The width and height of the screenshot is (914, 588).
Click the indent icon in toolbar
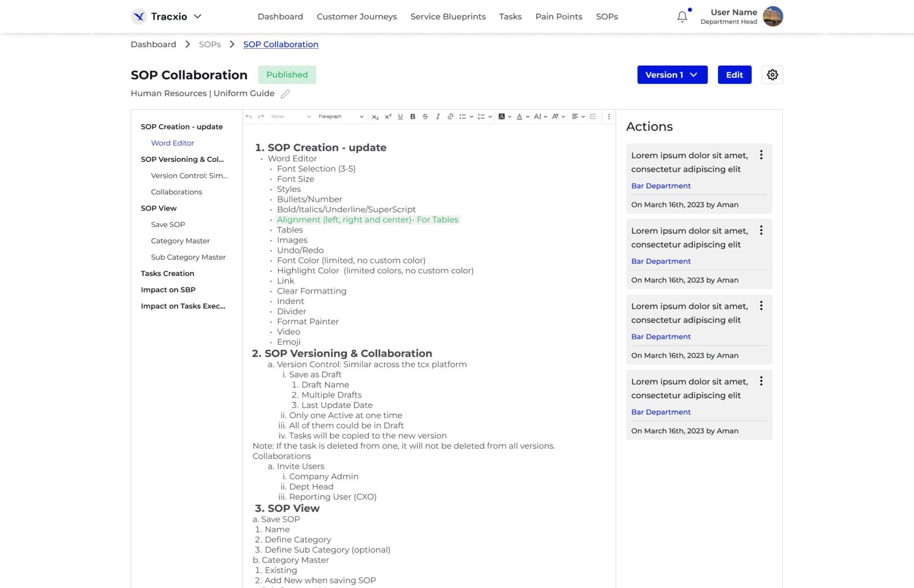[593, 116]
